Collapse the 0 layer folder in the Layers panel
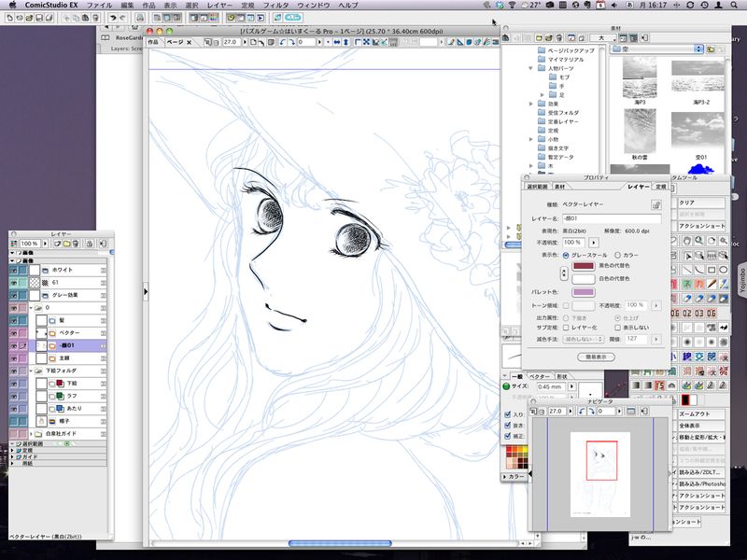Screen dimensions: 747x560 pos(32,308)
